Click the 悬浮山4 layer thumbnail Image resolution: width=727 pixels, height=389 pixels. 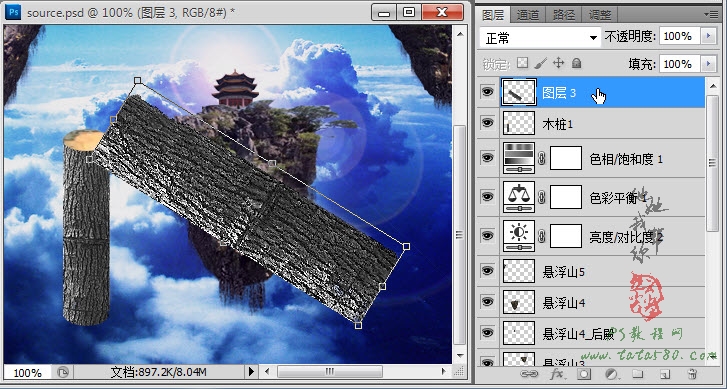tap(519, 302)
